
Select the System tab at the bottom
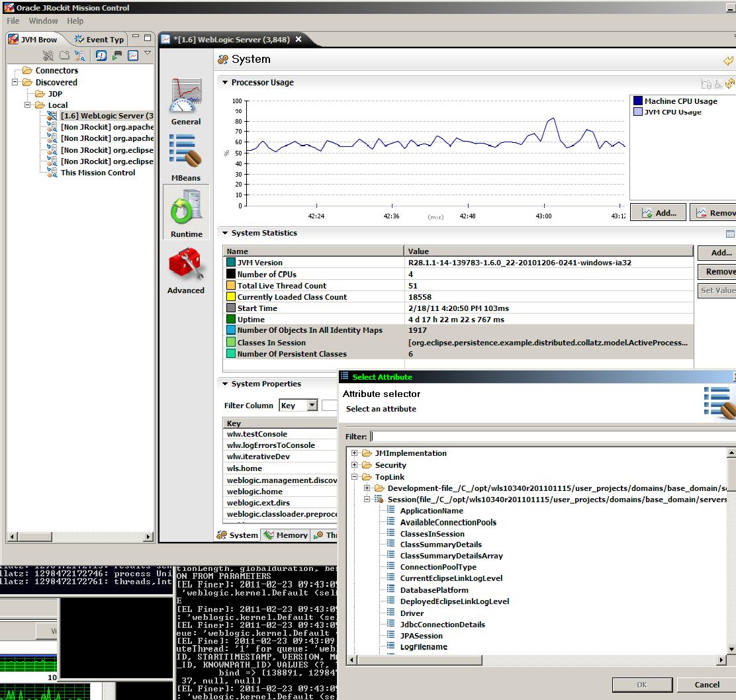point(238,535)
